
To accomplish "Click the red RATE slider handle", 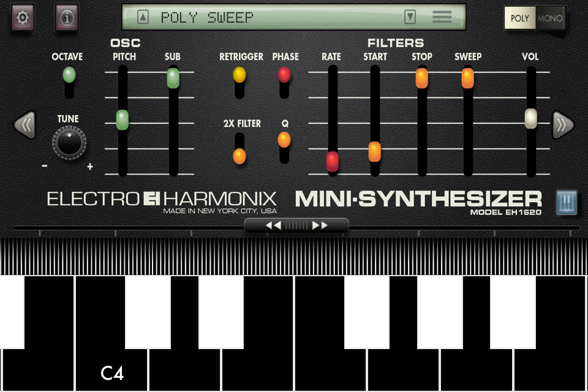I will [332, 161].
